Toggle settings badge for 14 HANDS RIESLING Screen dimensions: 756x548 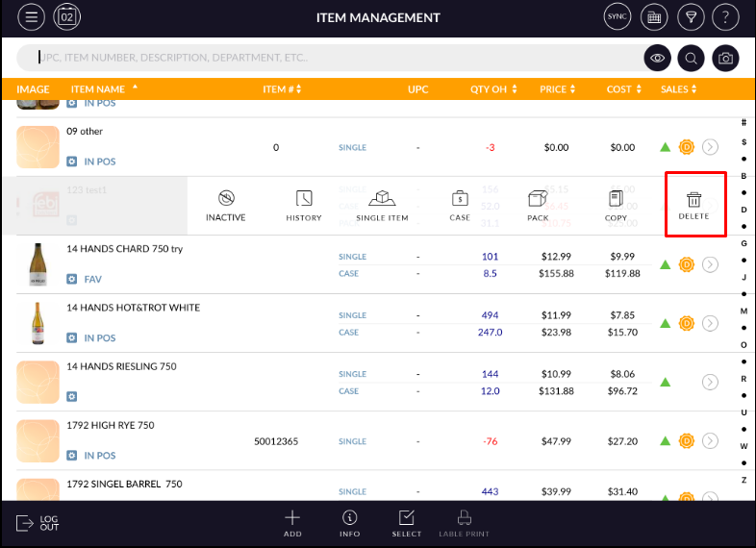pyautogui.click(x=72, y=396)
